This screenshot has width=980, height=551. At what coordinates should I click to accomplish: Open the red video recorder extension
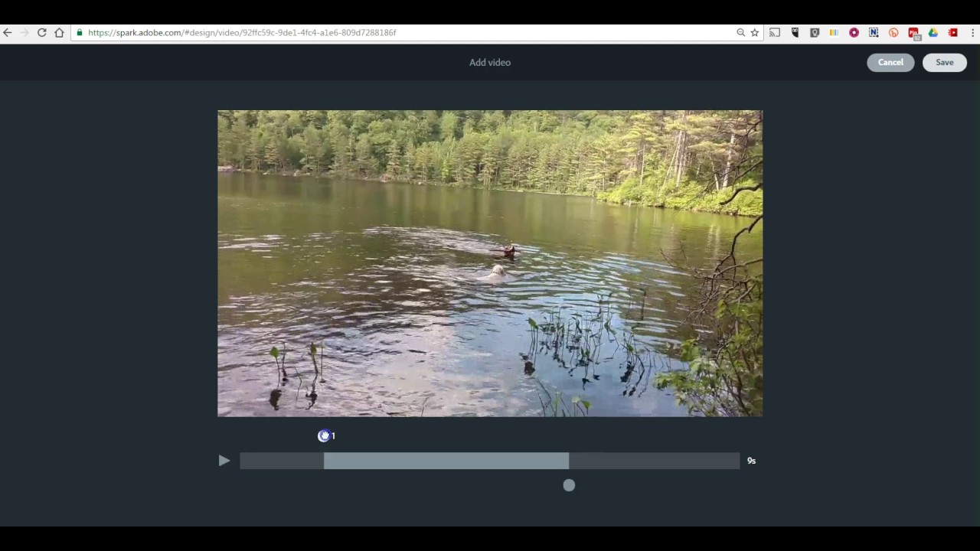coord(953,33)
